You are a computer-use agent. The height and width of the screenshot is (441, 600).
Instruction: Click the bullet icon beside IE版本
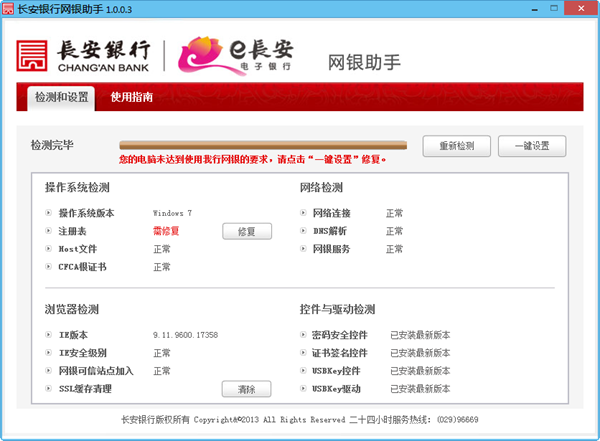coord(48,335)
